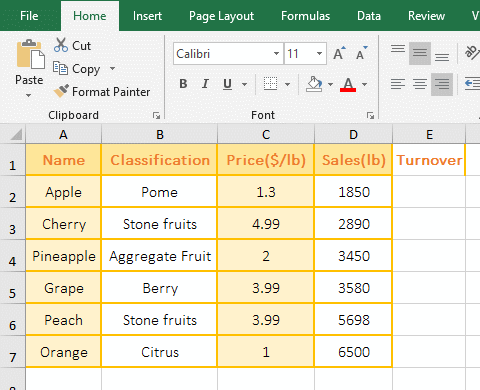Select row 4 header

[x=13, y=256]
